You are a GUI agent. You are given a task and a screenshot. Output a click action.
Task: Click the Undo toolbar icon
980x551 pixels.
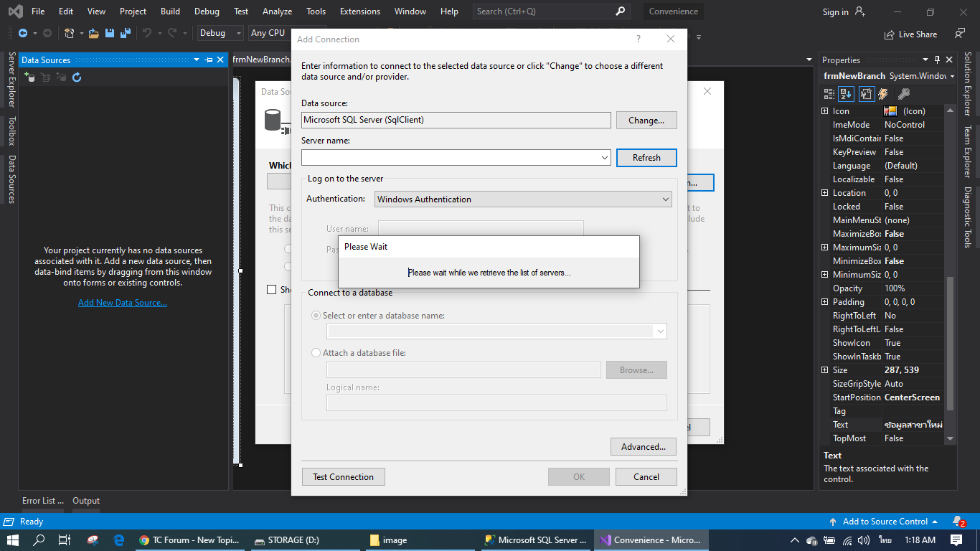pyautogui.click(x=147, y=33)
